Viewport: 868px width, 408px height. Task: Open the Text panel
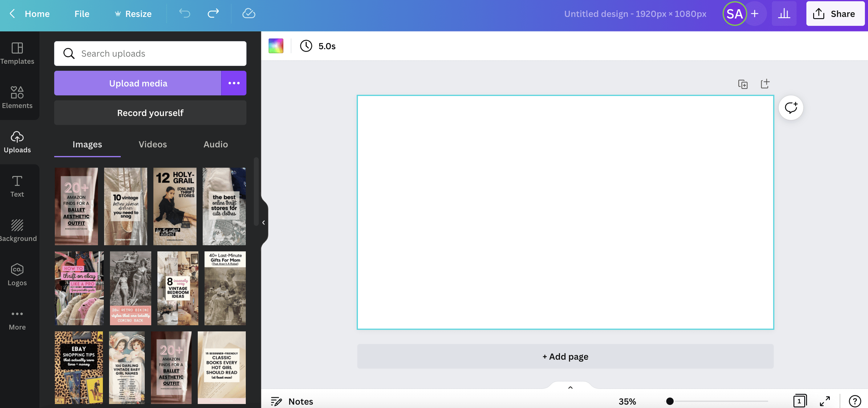click(x=17, y=186)
